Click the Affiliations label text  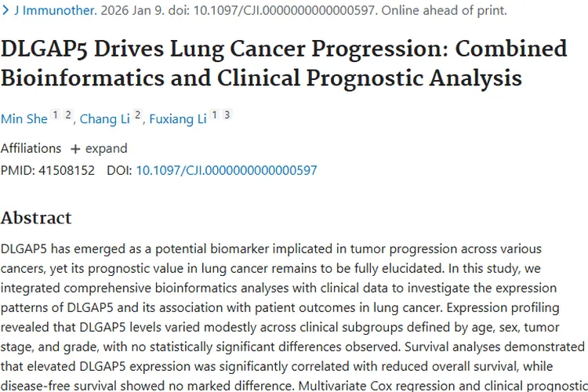pos(31,148)
